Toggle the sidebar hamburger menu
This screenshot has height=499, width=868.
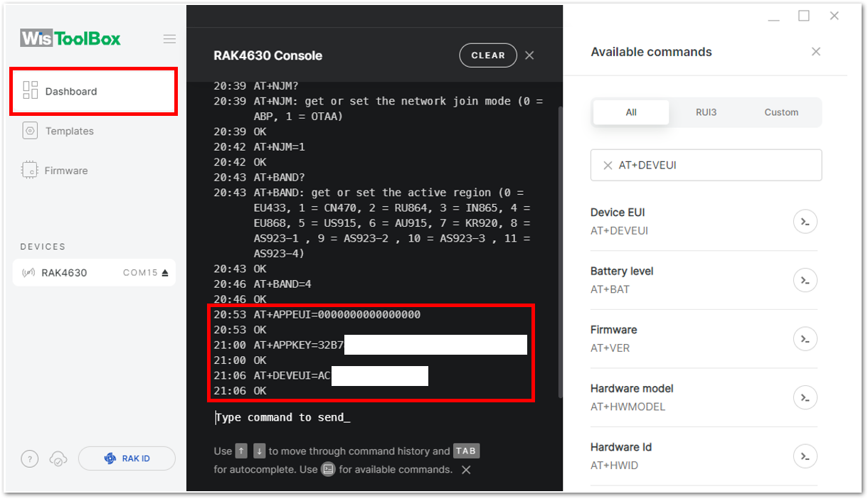(x=169, y=39)
